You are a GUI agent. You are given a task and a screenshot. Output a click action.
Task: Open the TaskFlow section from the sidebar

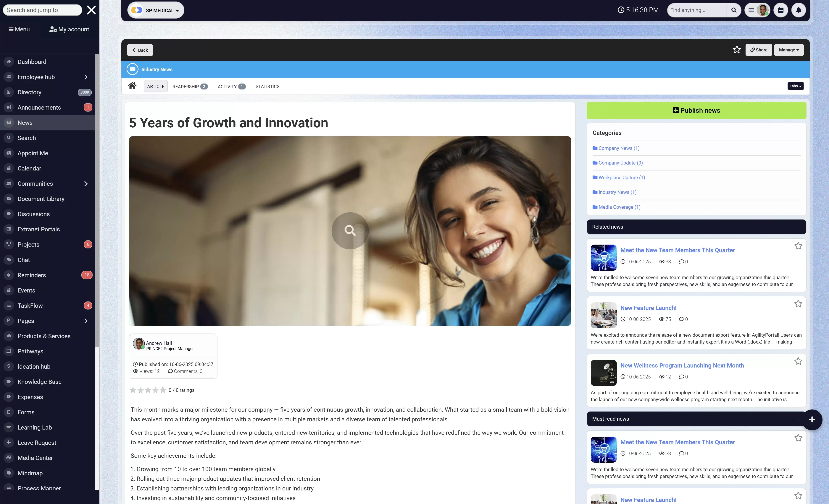pyautogui.click(x=30, y=305)
